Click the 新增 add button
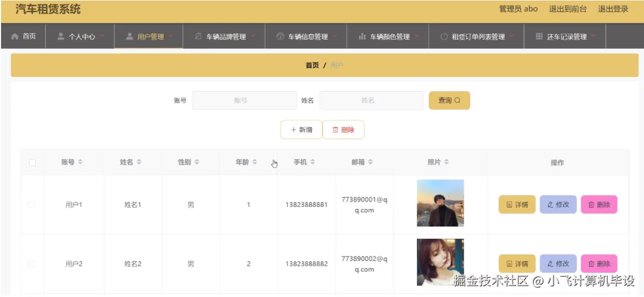This screenshot has height=297, width=644. (301, 130)
